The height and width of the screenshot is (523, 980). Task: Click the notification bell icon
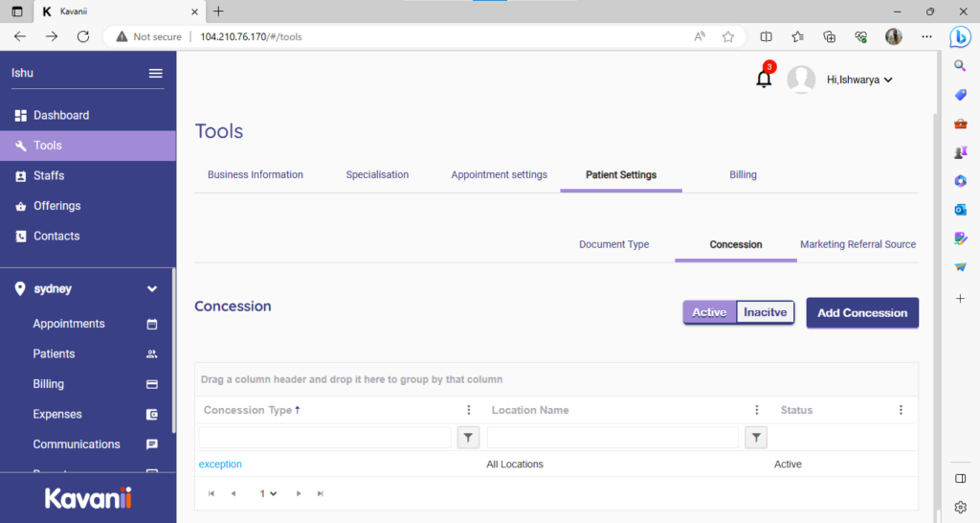tap(764, 80)
